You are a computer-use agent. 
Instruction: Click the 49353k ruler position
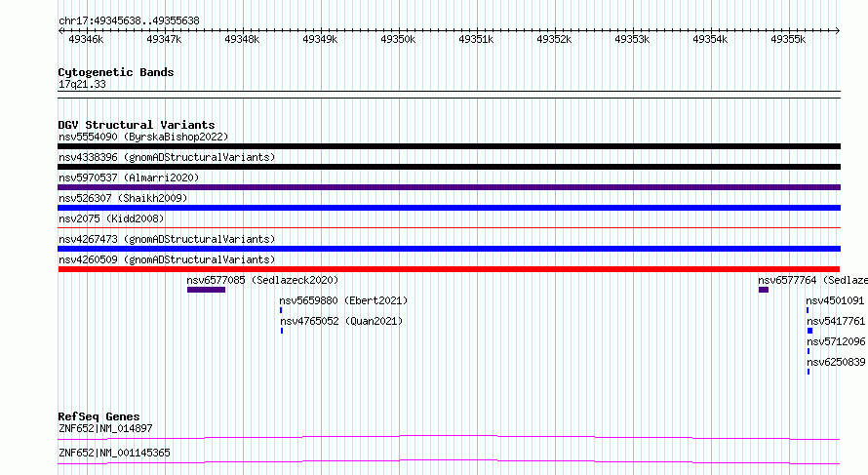[x=632, y=39]
